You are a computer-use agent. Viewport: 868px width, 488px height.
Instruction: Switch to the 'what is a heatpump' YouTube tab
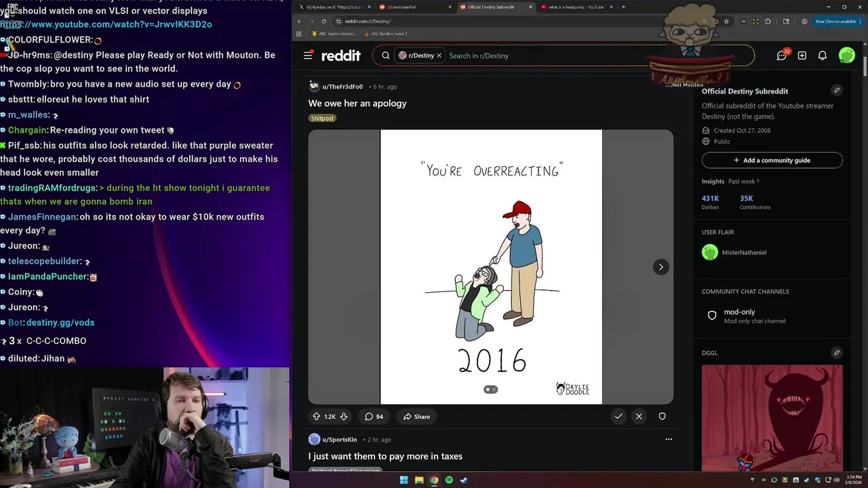tap(575, 7)
